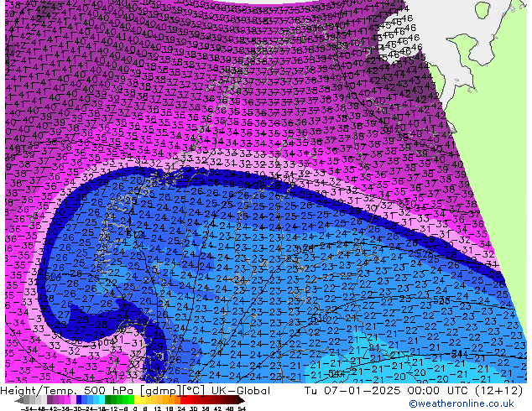
Task: Select the cyan -18 legend color
Action: 102,400
